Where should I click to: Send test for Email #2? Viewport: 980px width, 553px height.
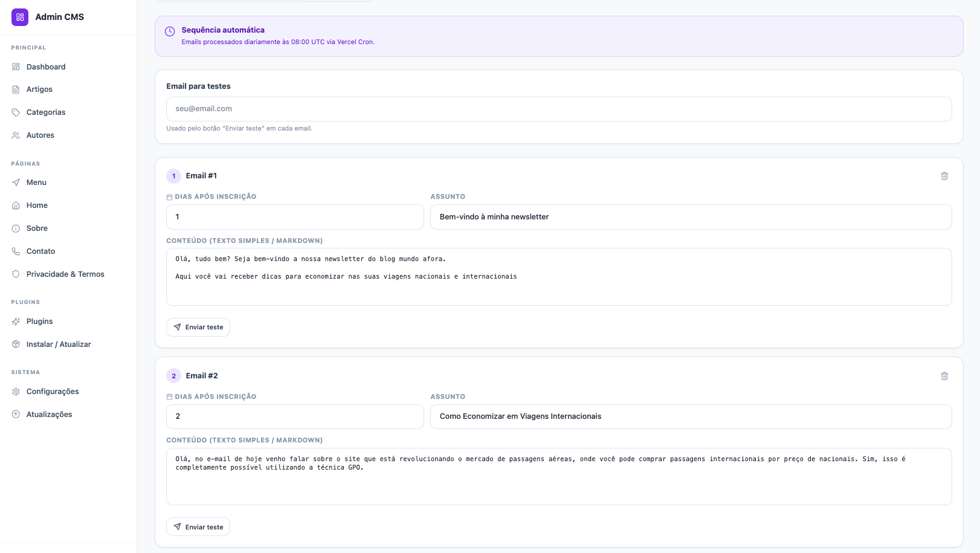(198, 527)
